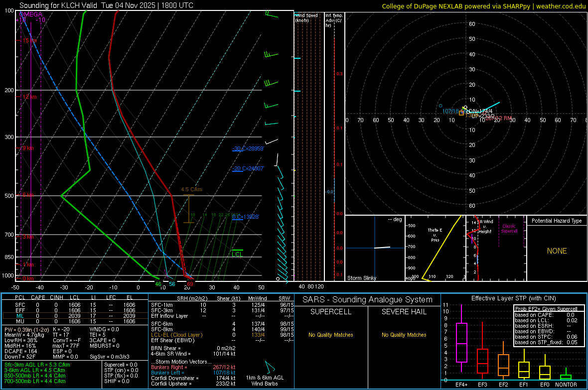The image size is (588, 390).
Task: Click the Classic Supercell label
Action: coord(509,229)
